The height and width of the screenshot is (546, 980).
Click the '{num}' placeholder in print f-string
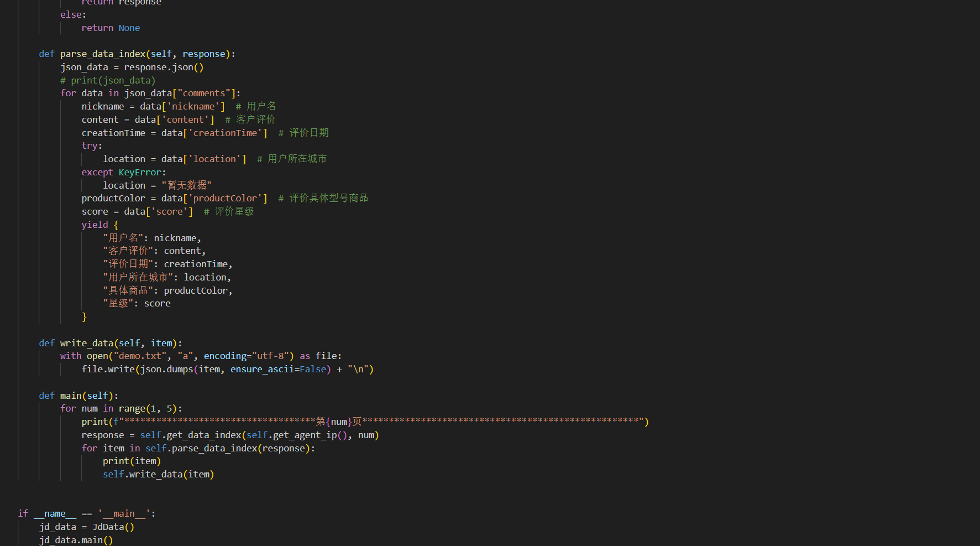click(x=339, y=422)
